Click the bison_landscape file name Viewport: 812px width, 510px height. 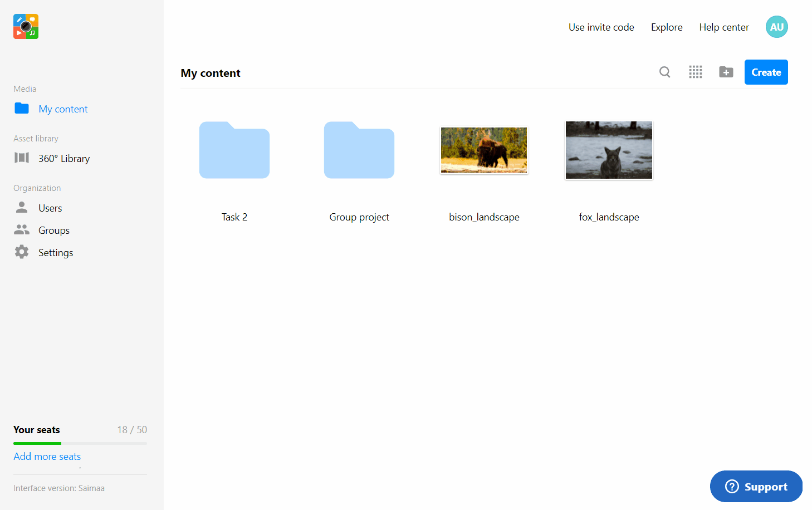484,217
